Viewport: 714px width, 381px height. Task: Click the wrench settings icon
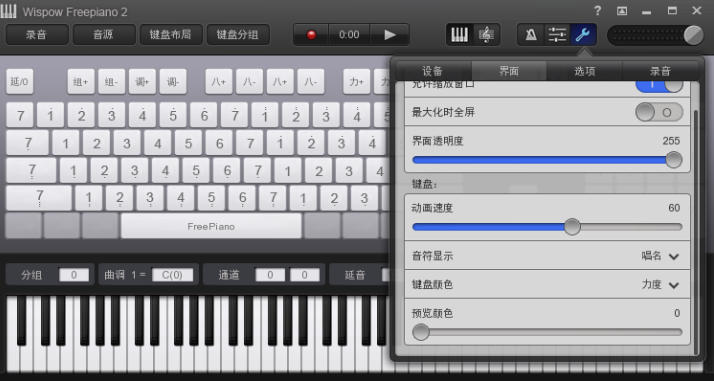pos(583,35)
